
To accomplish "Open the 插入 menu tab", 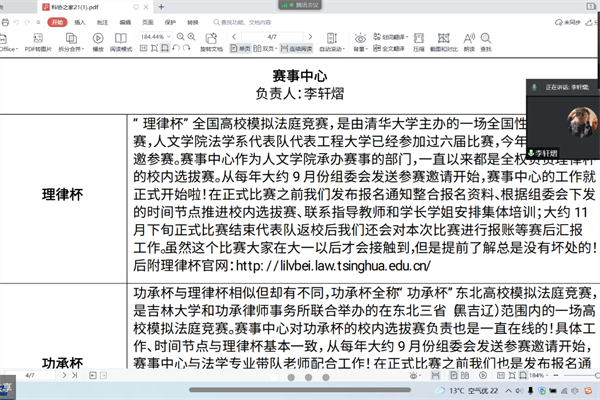I will pyautogui.click(x=80, y=20).
